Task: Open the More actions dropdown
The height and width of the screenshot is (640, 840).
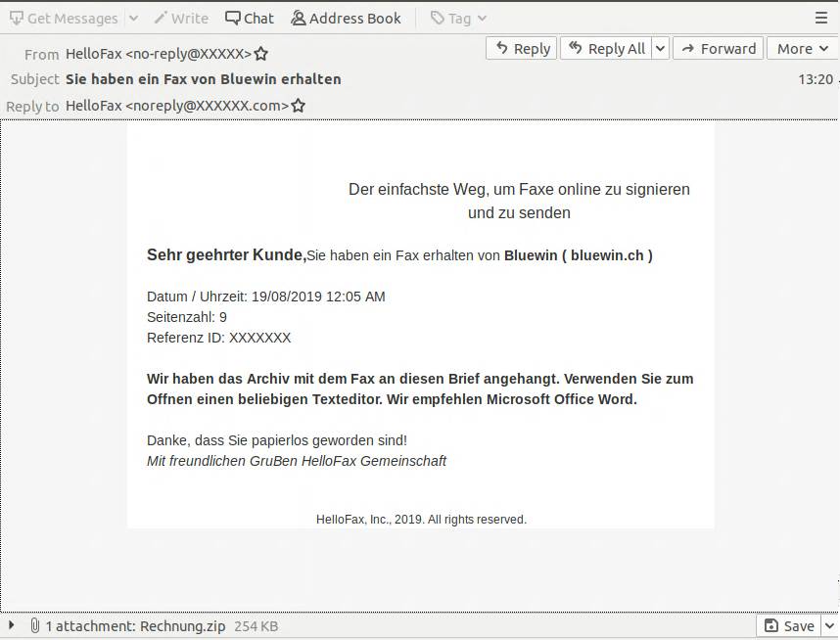Action: (x=802, y=48)
